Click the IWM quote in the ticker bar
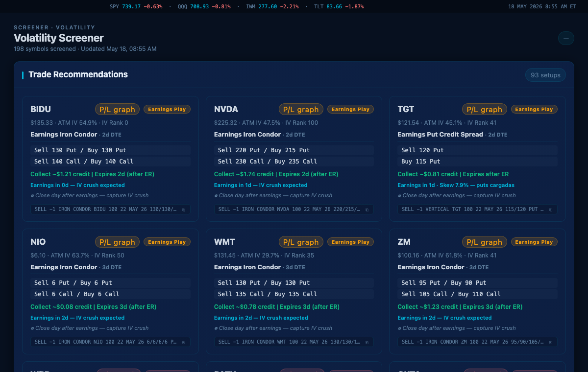This screenshot has height=372, width=588. (x=272, y=7)
